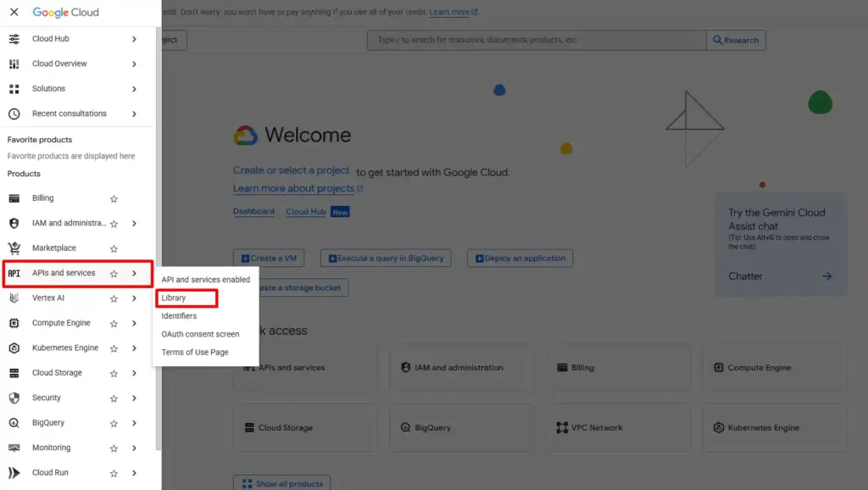Close the navigation menu with X icon
Screen dimensions: 868x490
tap(14, 13)
